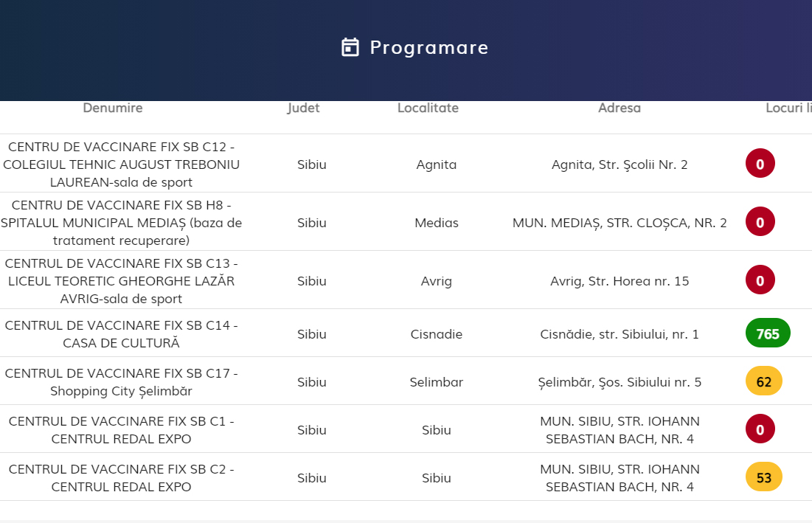
Task: Select SB C12 Colegiul Tehnic August Treboniu row
Action: click(x=122, y=164)
